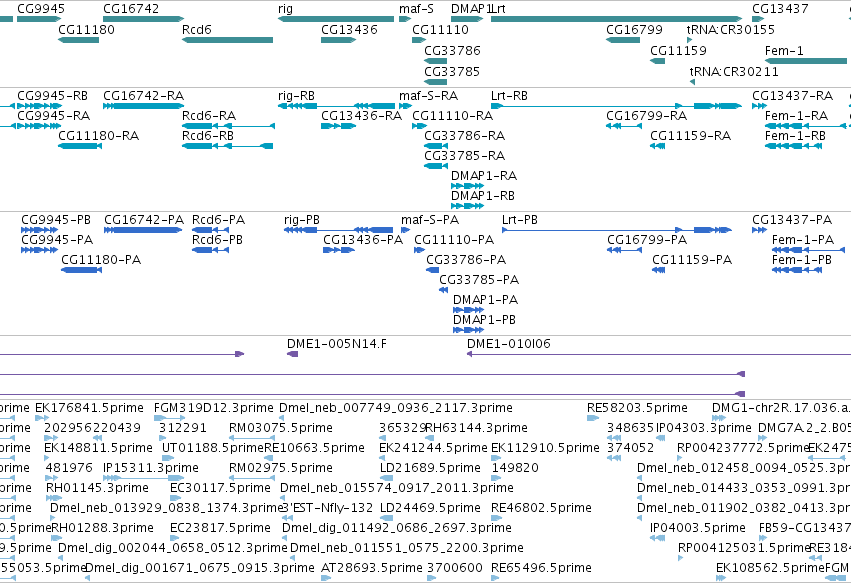This screenshot has height=583, width=851.
Task: Select protein rig-PB
Action: 302,220
